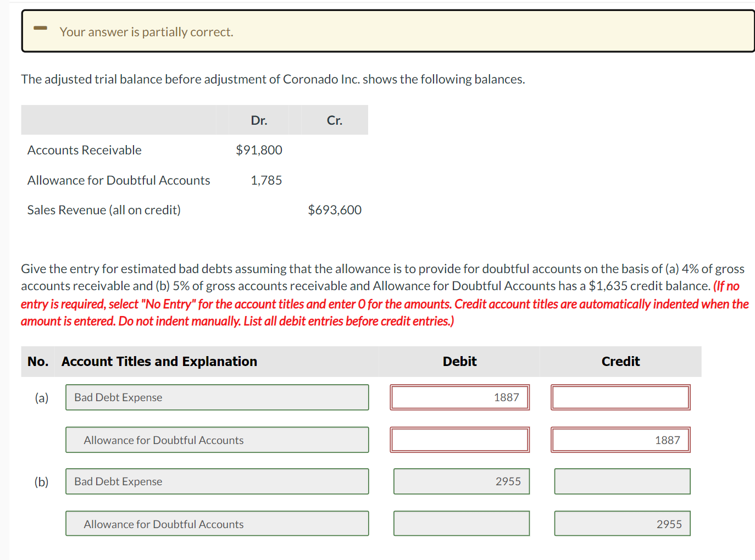Select the credit field containing 2955
755x560 pixels.
point(621,523)
